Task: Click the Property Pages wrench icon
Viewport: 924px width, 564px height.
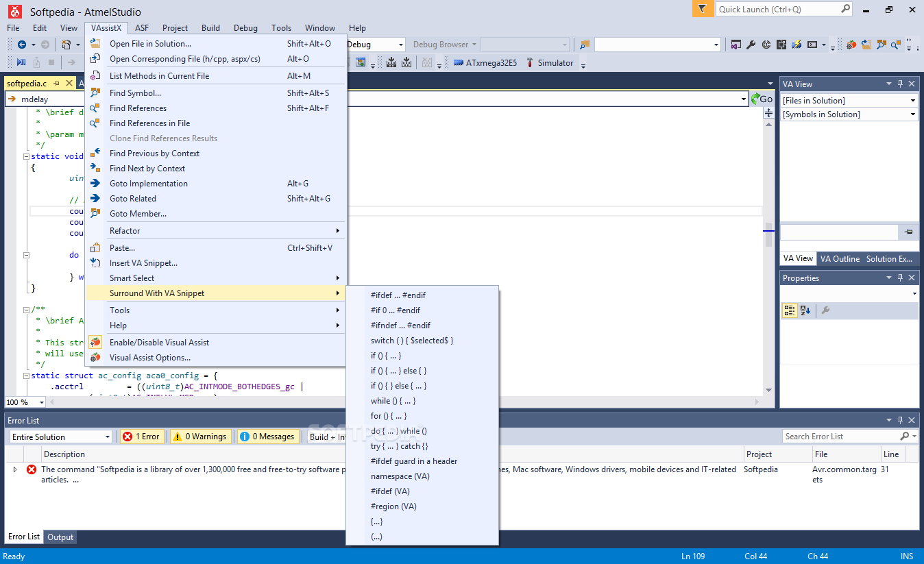Action: point(825,310)
